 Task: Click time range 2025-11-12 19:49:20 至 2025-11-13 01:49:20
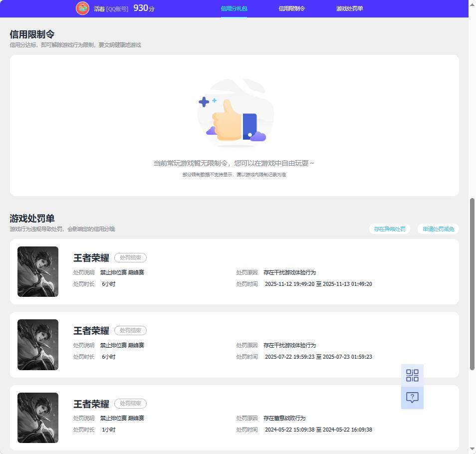(x=318, y=284)
